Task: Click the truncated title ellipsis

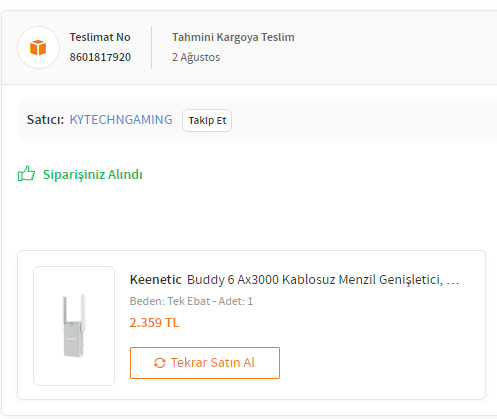Action: click(x=453, y=282)
